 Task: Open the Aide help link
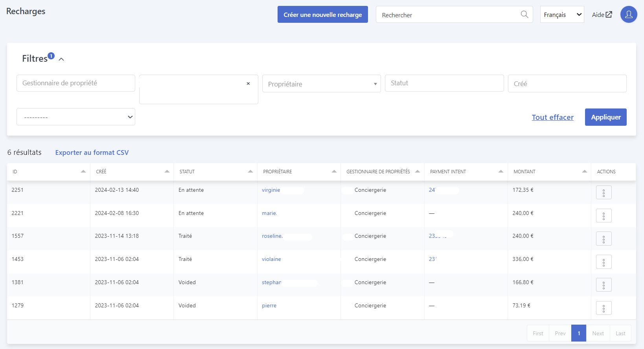point(602,15)
